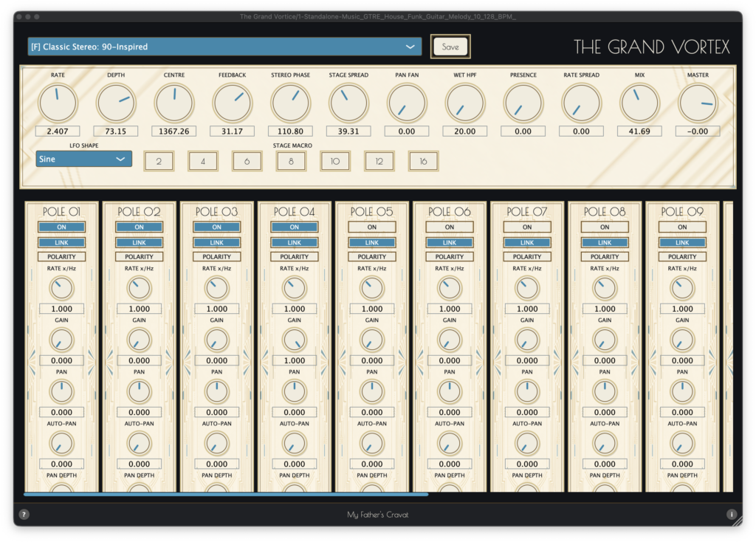Select stage macro 2
This screenshot has width=756, height=542.
coord(159,161)
